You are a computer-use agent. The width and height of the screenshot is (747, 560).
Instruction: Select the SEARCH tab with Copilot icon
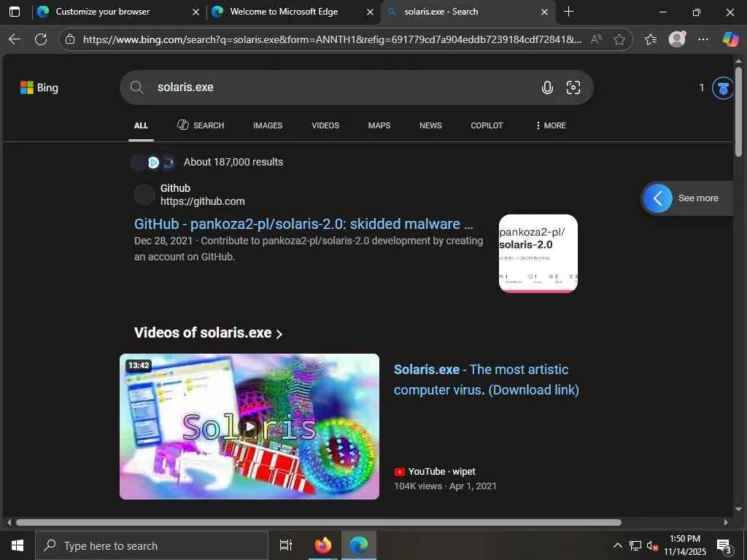pyautogui.click(x=201, y=125)
